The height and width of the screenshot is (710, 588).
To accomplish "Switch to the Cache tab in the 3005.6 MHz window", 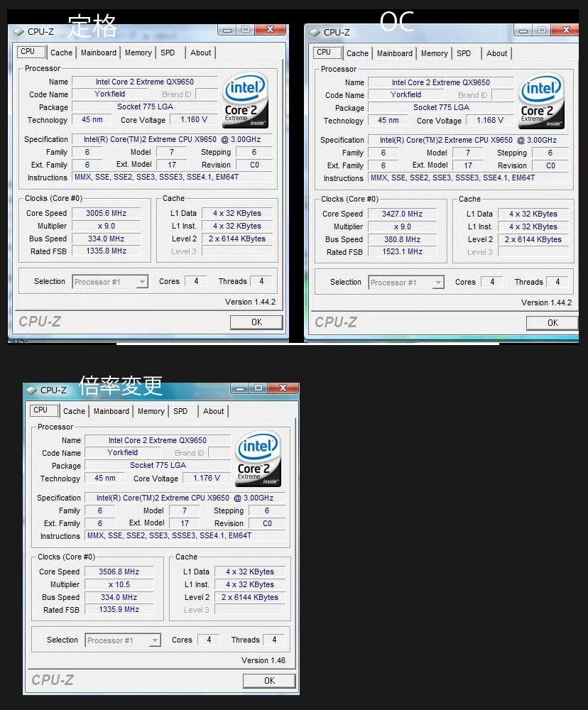I will pyautogui.click(x=61, y=53).
